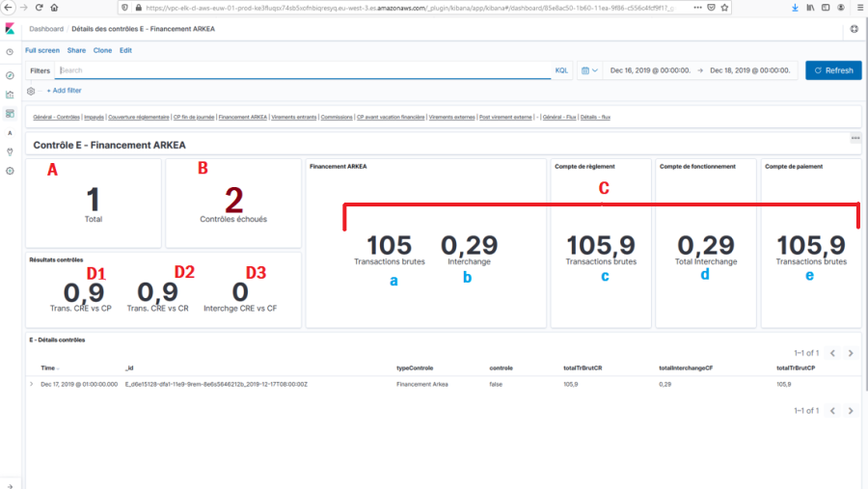The image size is (868, 489).
Task: Open the Firefox downloads arrow icon
Action: pyautogui.click(x=795, y=7)
